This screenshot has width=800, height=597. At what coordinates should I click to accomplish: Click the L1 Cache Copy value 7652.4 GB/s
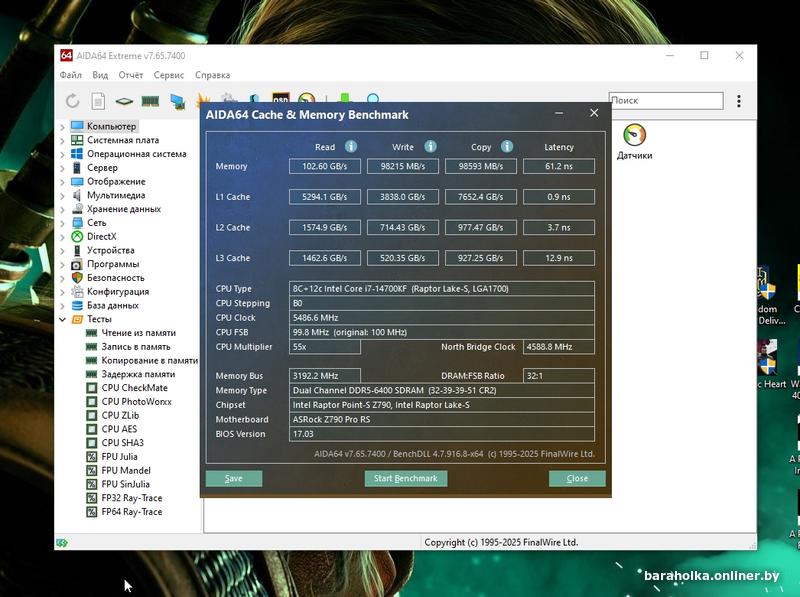[481, 197]
